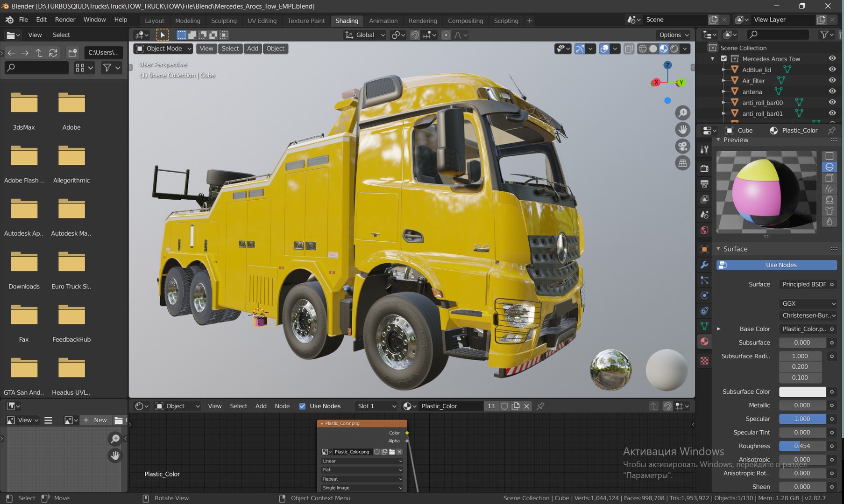Open the Tool settings properties tab
The image size is (844, 504).
pos(704,149)
